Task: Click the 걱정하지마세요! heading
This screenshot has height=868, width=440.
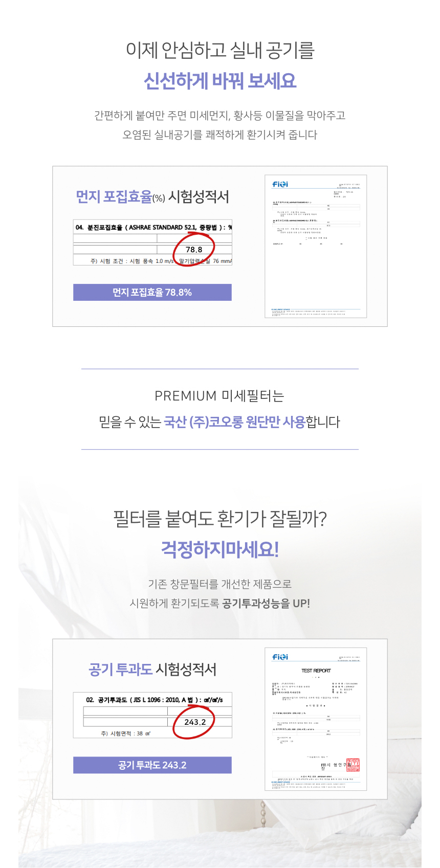Action: tap(220, 549)
